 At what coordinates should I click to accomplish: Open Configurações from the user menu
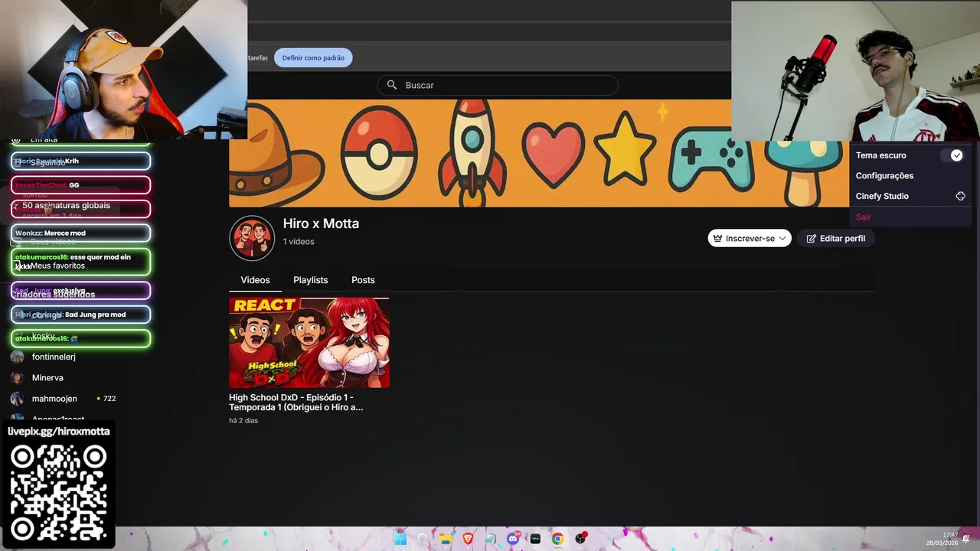tap(884, 176)
